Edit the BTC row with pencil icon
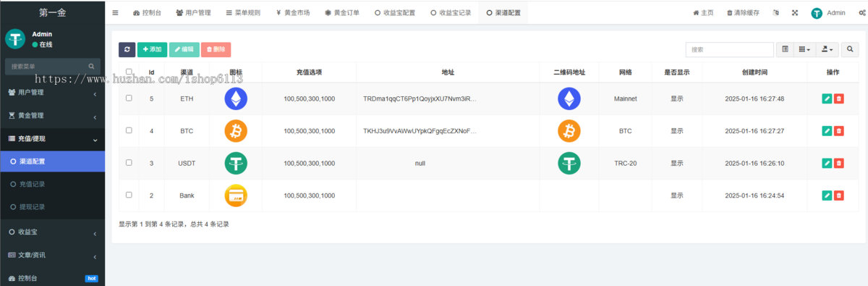This screenshot has width=868, height=286. click(x=827, y=131)
